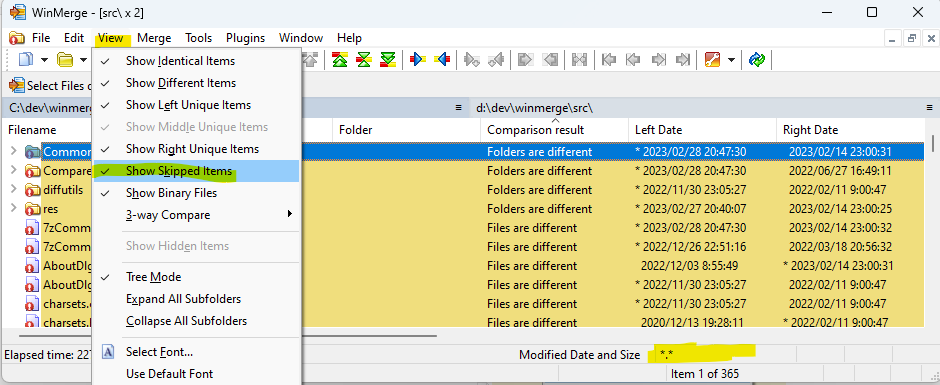Click the Next File navigation icon
Screen dimensions: 940x385
pyautogui.click(x=658, y=59)
